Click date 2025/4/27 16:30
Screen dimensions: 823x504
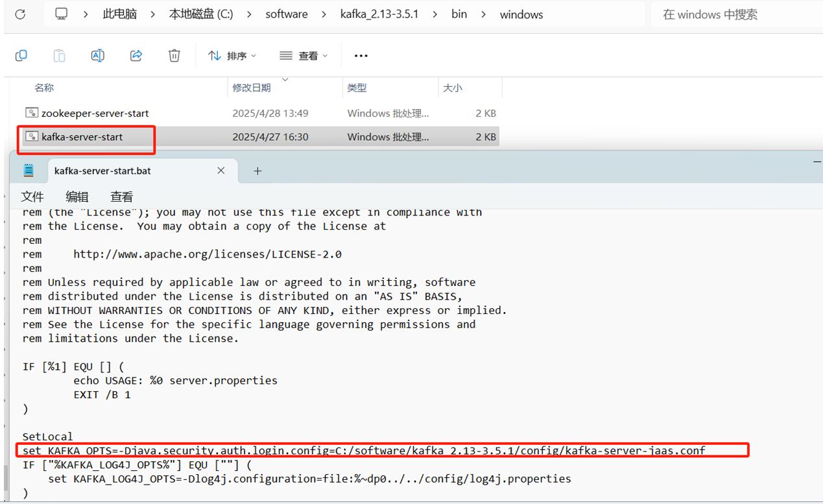tap(270, 136)
